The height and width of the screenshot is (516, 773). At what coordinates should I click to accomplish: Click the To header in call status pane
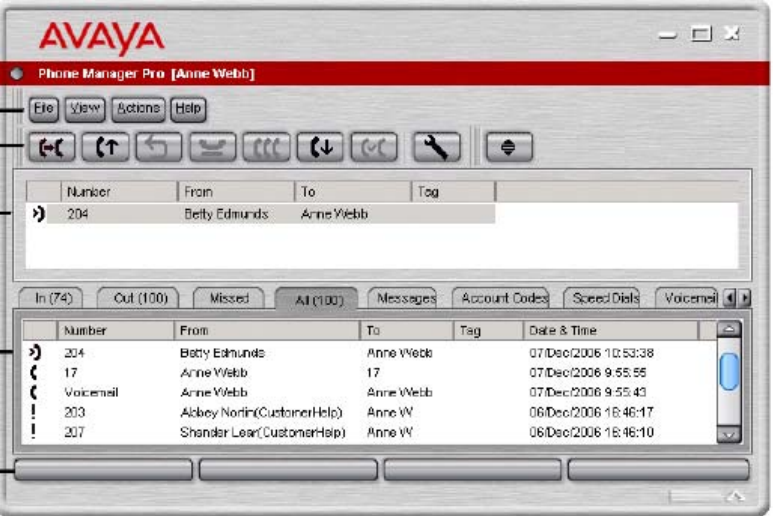(x=353, y=191)
